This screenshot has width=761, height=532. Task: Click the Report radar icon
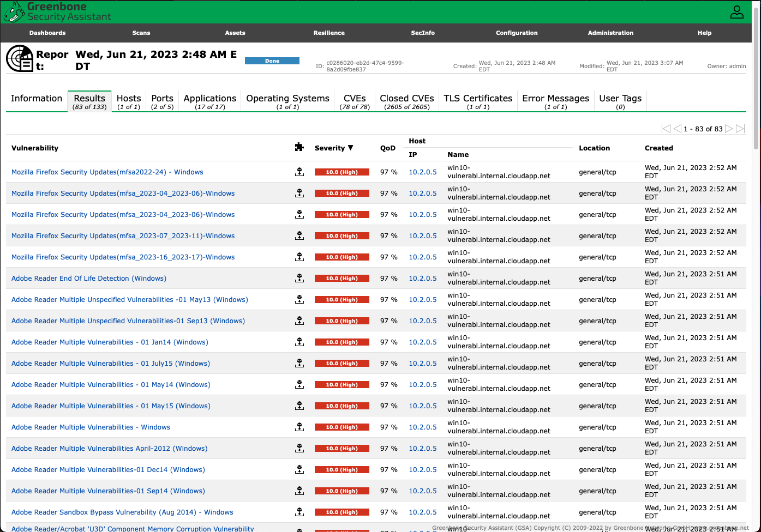(20, 58)
